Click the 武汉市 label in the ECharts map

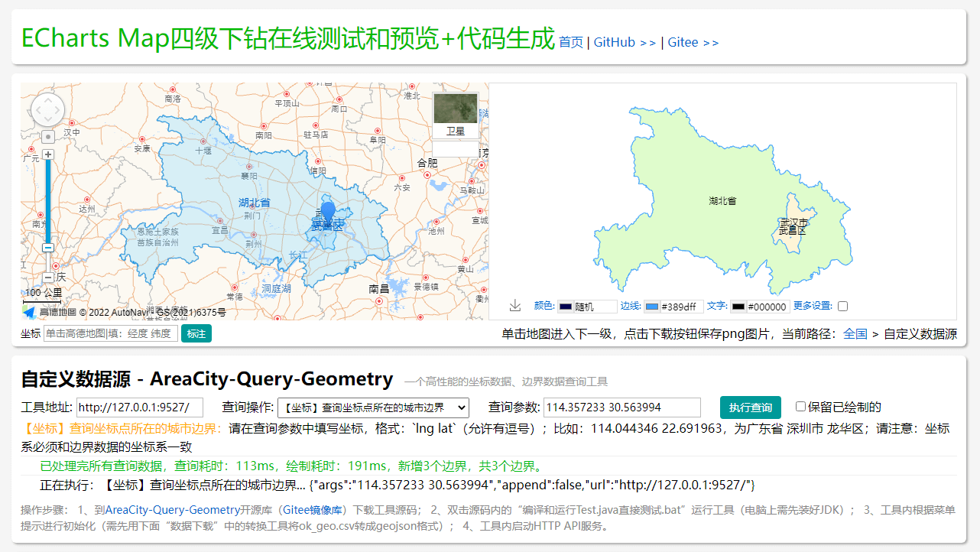pyautogui.click(x=793, y=222)
